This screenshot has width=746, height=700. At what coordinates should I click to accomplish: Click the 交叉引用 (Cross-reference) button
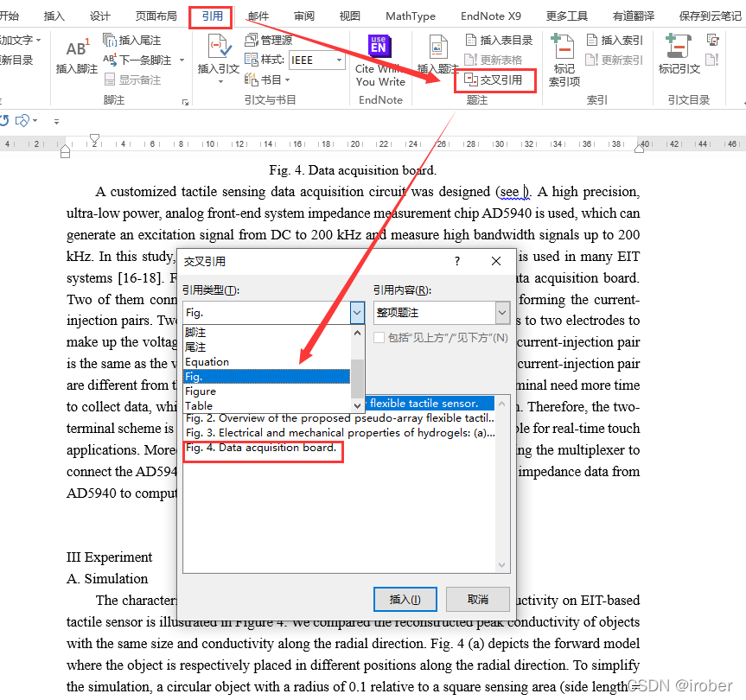[494, 80]
